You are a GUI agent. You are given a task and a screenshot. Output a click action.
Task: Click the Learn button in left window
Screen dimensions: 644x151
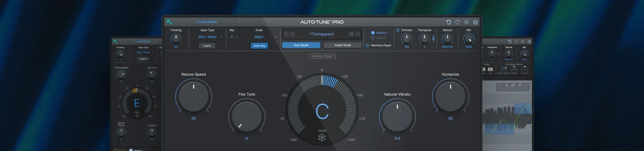[x=143, y=59]
